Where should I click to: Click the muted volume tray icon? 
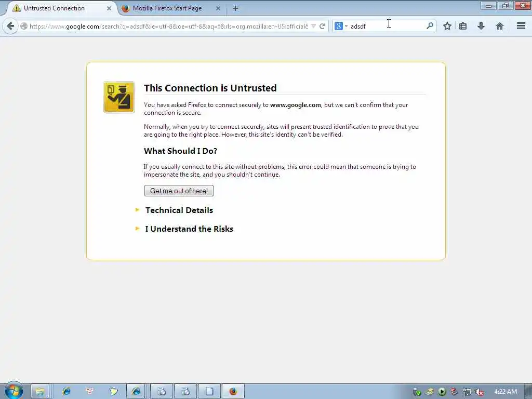(x=479, y=392)
